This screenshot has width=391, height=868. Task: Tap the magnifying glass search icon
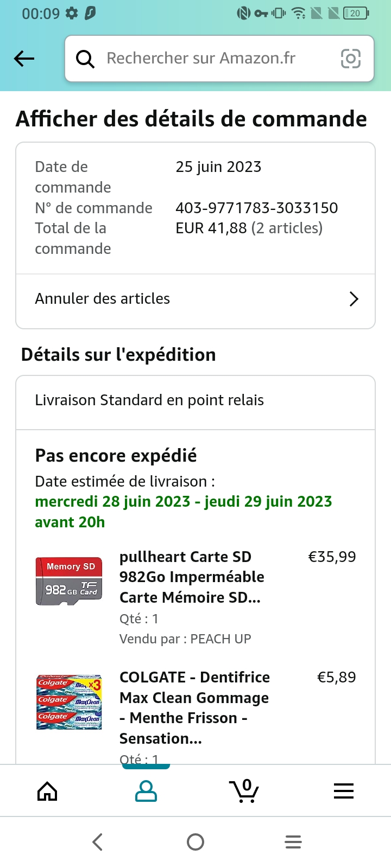tap(85, 59)
